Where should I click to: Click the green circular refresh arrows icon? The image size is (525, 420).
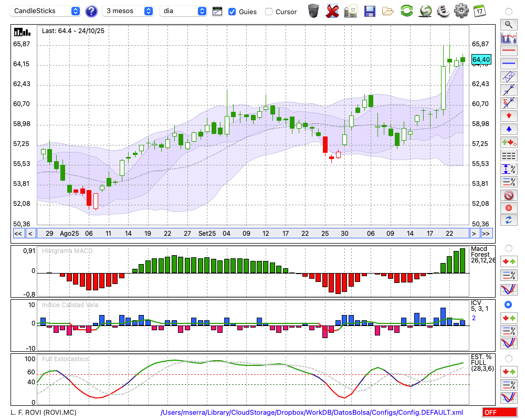407,11
